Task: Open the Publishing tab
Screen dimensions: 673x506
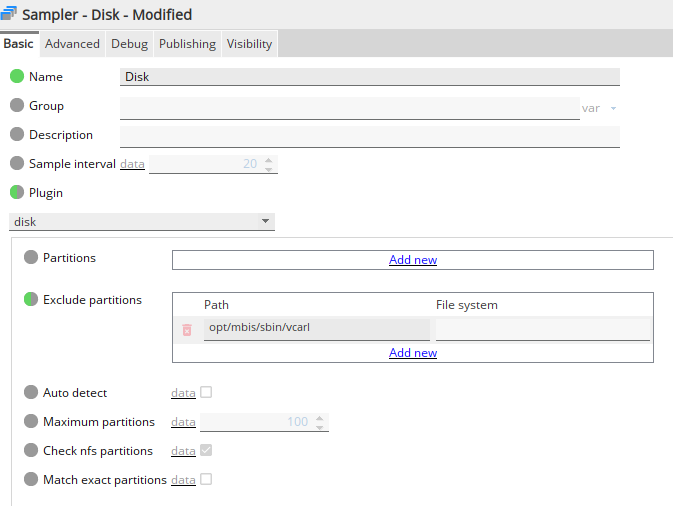Action: [x=187, y=44]
